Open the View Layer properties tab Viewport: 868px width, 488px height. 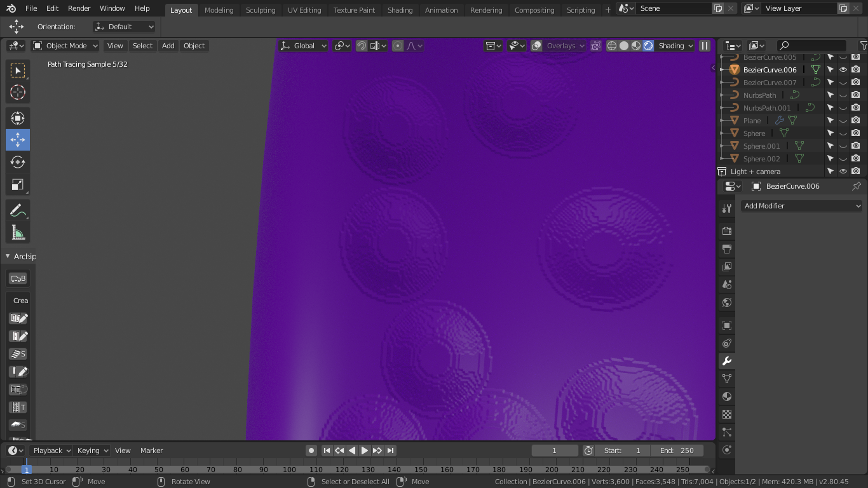727,266
